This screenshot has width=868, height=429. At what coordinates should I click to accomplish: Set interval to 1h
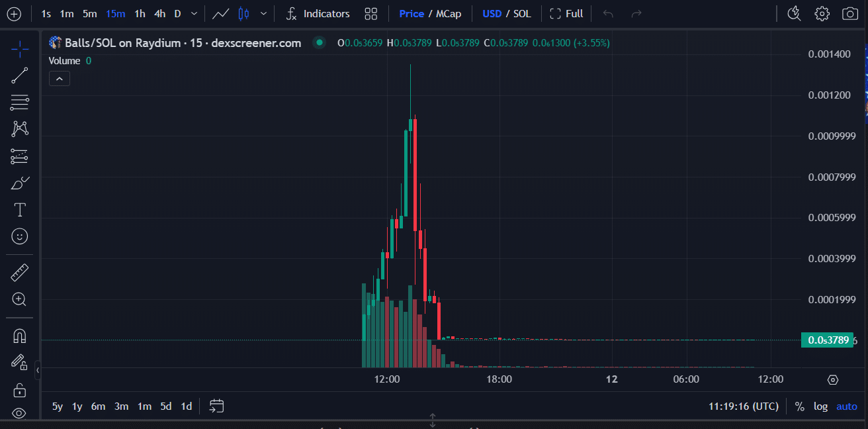140,13
